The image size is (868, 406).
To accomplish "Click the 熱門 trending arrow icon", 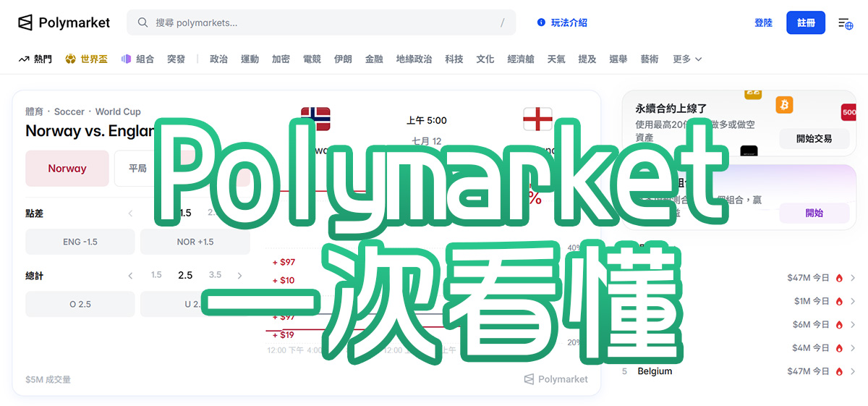I will [x=24, y=59].
